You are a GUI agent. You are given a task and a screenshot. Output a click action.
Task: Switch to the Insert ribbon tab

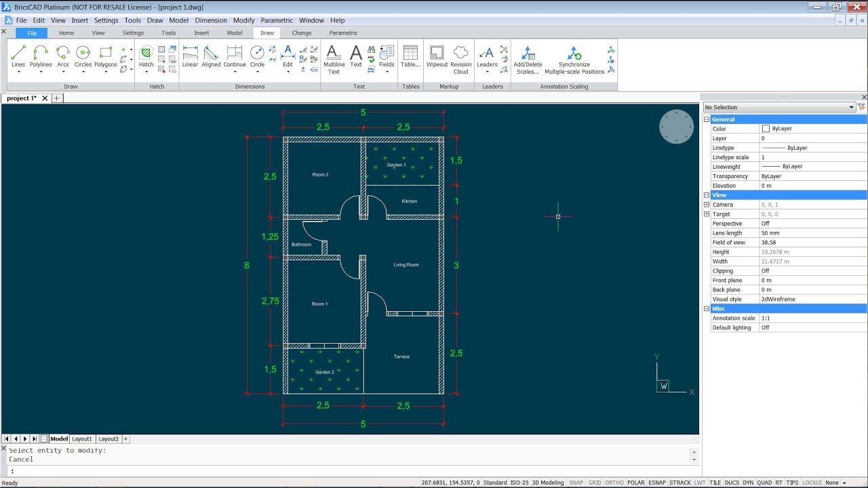pos(201,33)
